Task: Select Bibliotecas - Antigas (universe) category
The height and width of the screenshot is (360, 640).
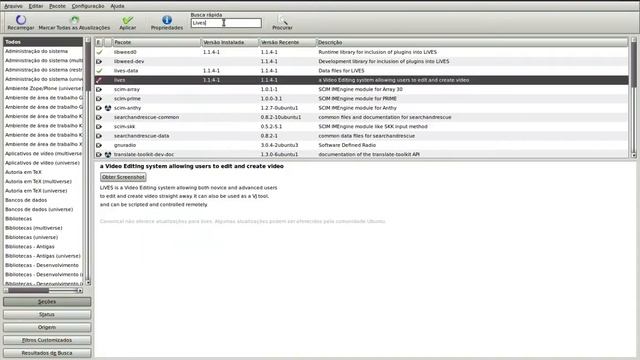Action: [43, 256]
